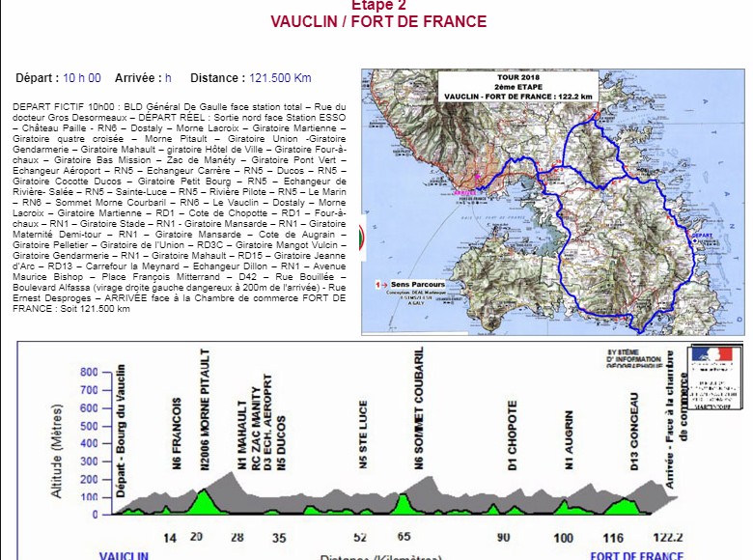Click the SYSTEME D'INFORMATION GEOGRAPHIQUE text
The image size is (753, 560).
(634, 359)
